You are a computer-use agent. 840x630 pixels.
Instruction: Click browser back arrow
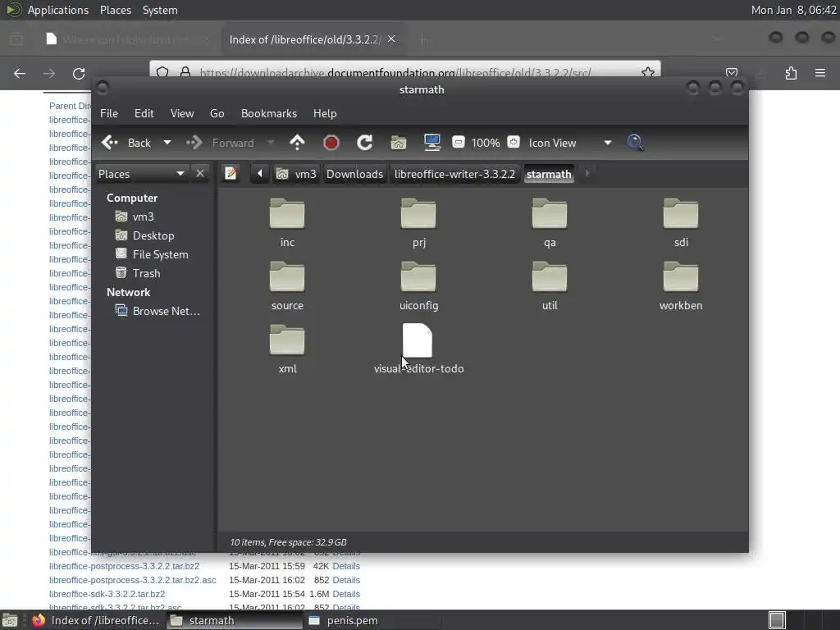pyautogui.click(x=20, y=73)
